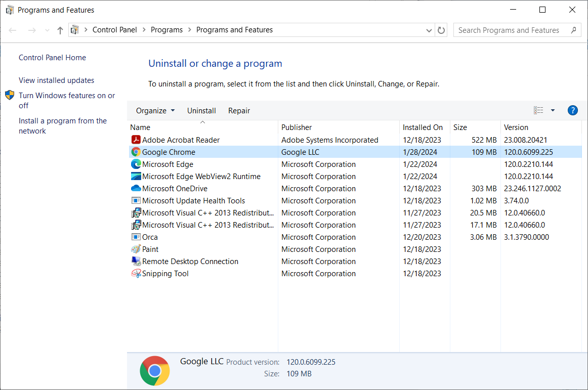
Task: Go up one level with the up arrow
Action: pyautogui.click(x=60, y=30)
